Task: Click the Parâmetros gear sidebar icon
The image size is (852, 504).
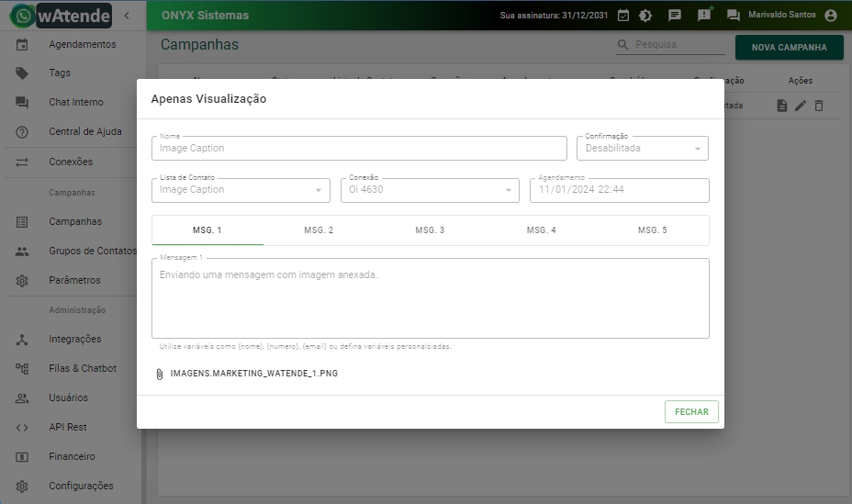Action: (x=22, y=281)
